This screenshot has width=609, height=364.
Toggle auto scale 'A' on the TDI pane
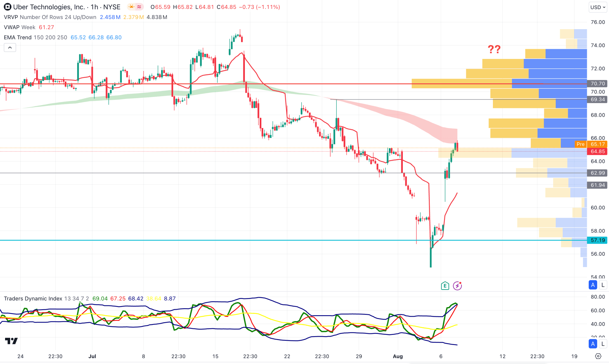(593, 344)
